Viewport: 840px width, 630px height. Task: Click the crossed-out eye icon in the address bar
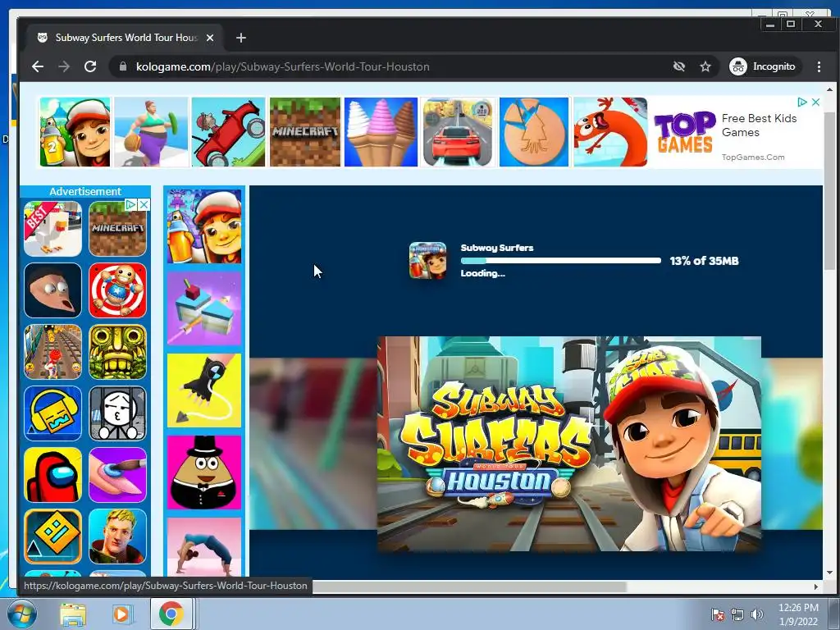coord(678,66)
